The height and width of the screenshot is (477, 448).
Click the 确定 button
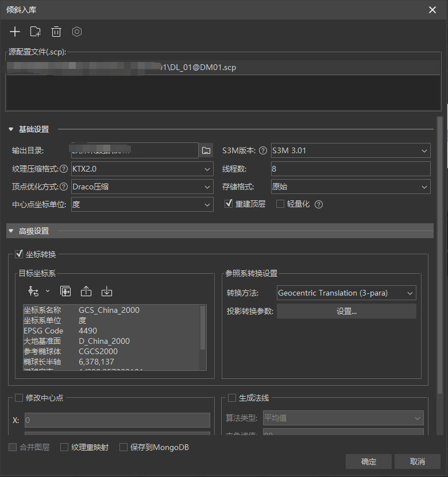click(369, 462)
